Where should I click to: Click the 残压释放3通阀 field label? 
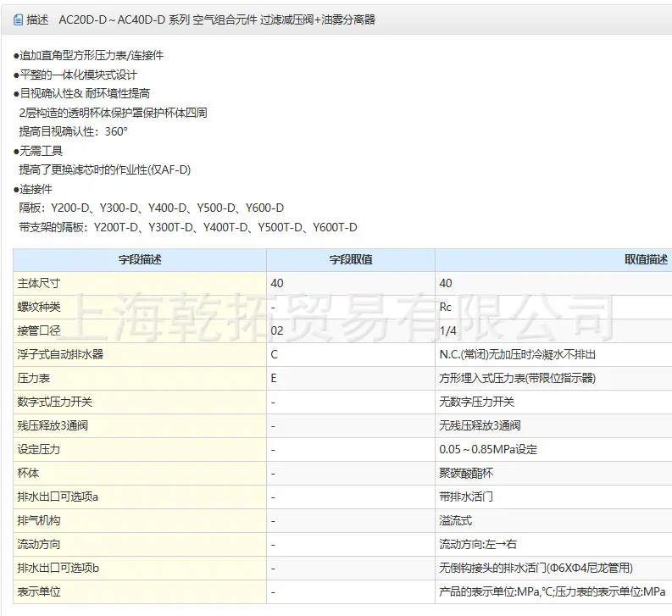pyautogui.click(x=53, y=425)
